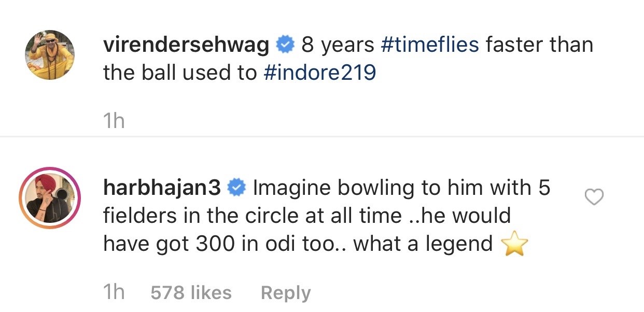644x312 pixels.
Task: Click the "what a legend" text
Action: pyautogui.click(x=423, y=244)
